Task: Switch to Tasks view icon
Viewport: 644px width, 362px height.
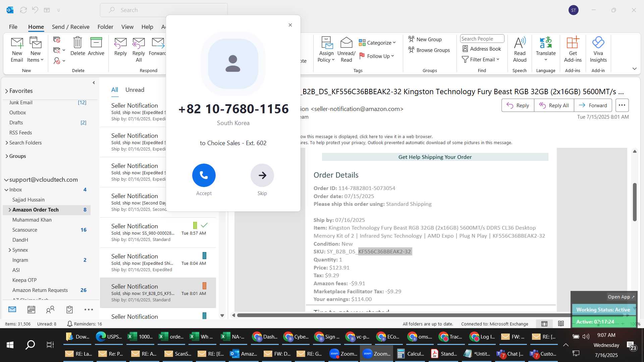Action: 69,309
